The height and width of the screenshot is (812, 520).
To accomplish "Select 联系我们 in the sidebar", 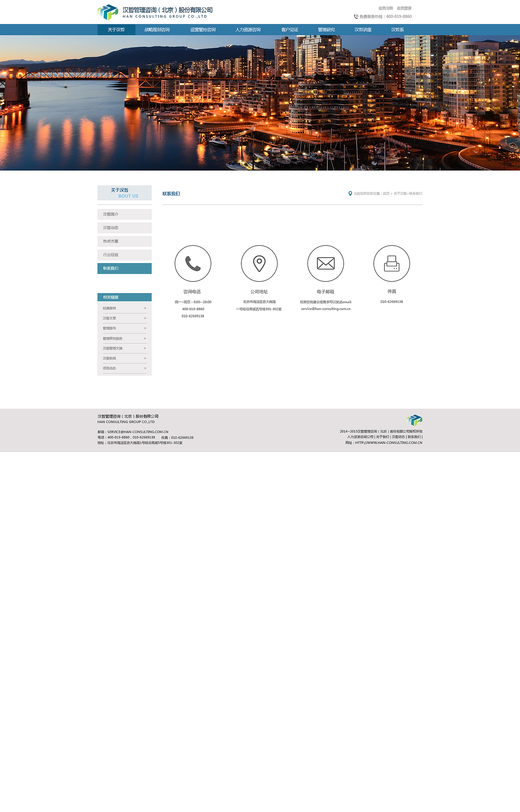I will tap(124, 268).
